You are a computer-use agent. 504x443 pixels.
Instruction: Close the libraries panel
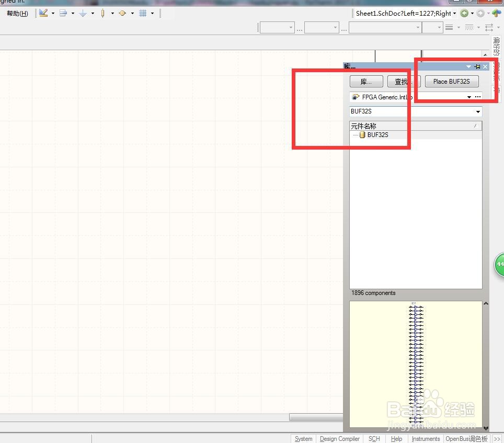point(485,66)
